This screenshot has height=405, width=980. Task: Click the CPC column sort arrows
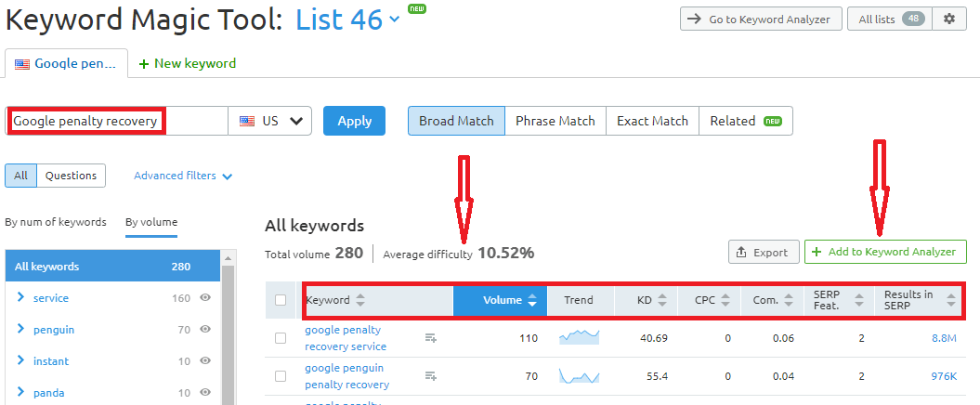tap(725, 300)
